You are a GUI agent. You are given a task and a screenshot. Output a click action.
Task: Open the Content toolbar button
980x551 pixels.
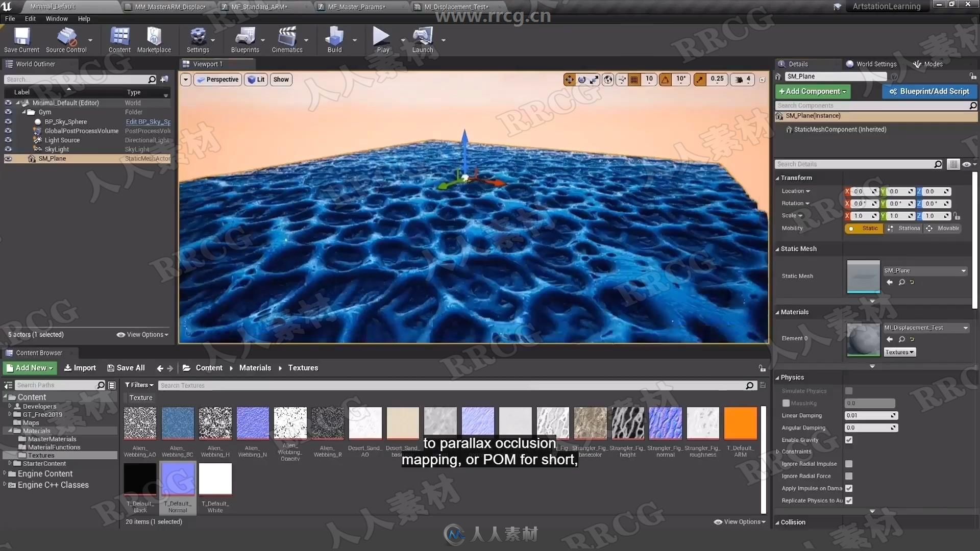(x=119, y=40)
